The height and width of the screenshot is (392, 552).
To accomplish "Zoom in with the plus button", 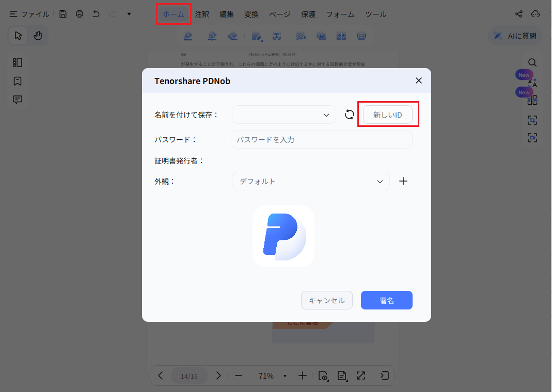I will 303,376.
